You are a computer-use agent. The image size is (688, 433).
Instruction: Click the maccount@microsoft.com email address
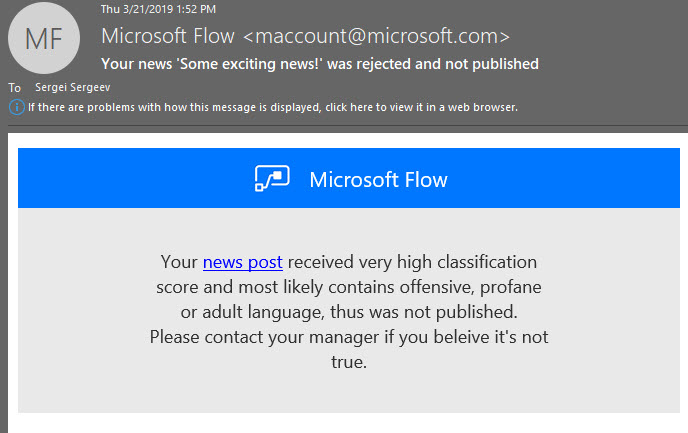click(377, 37)
